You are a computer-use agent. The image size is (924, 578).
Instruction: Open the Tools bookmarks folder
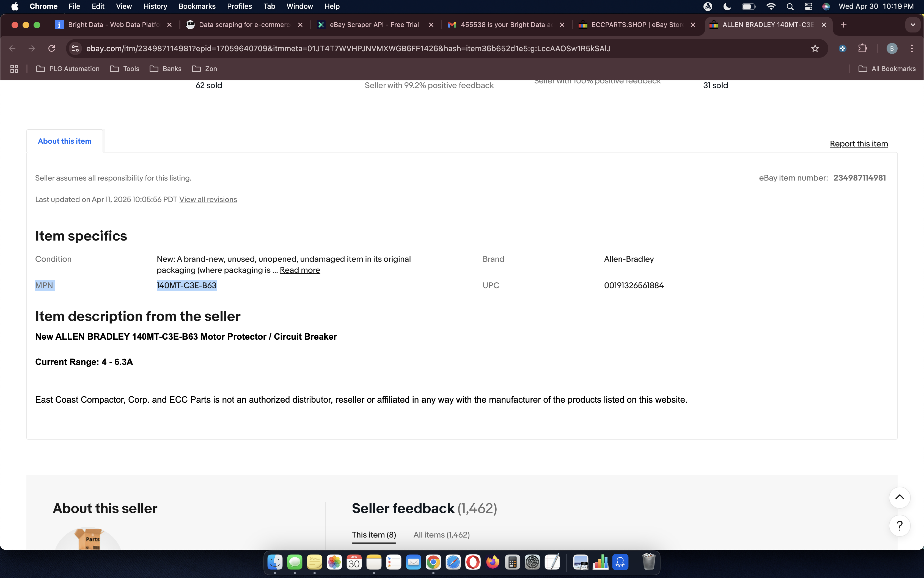(x=125, y=69)
